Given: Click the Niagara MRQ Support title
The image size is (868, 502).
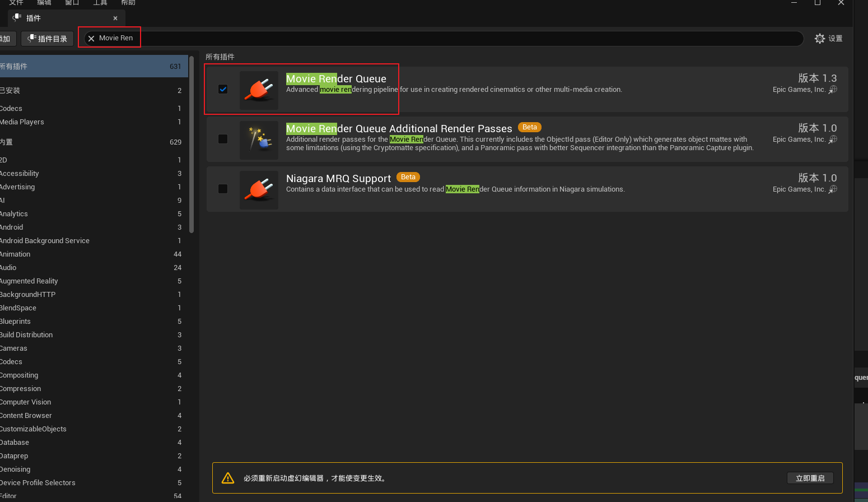Looking at the screenshot, I should [338, 179].
